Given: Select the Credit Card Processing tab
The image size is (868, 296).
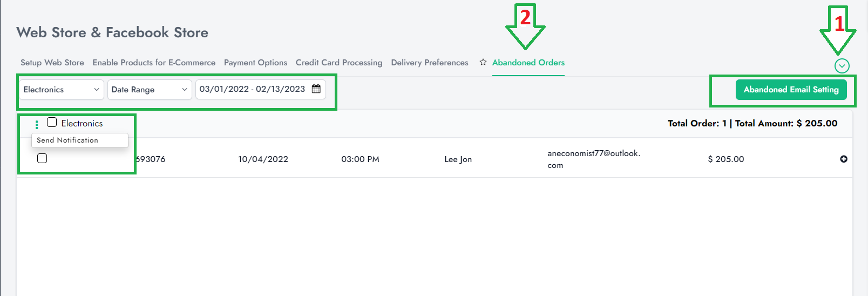Looking at the screenshot, I should click(339, 63).
